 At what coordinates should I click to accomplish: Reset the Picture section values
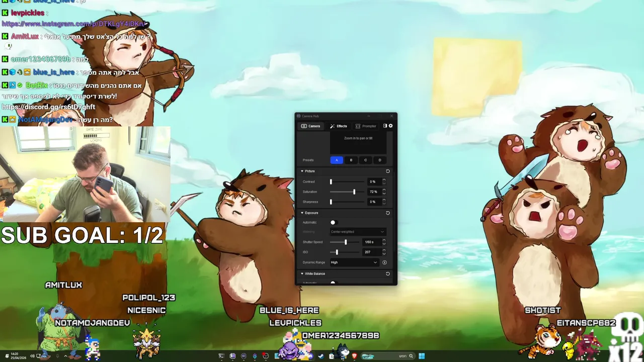click(388, 171)
